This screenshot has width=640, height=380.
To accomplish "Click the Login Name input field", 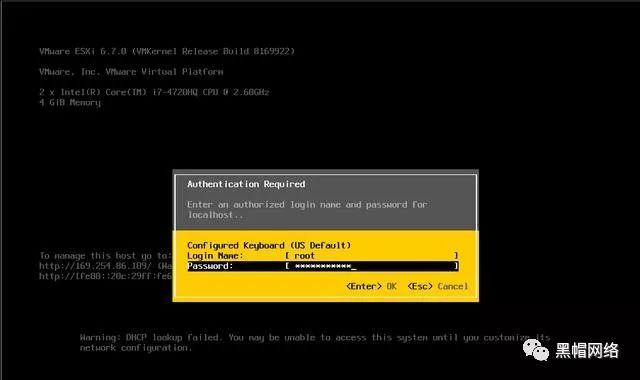I will click(x=371, y=256).
